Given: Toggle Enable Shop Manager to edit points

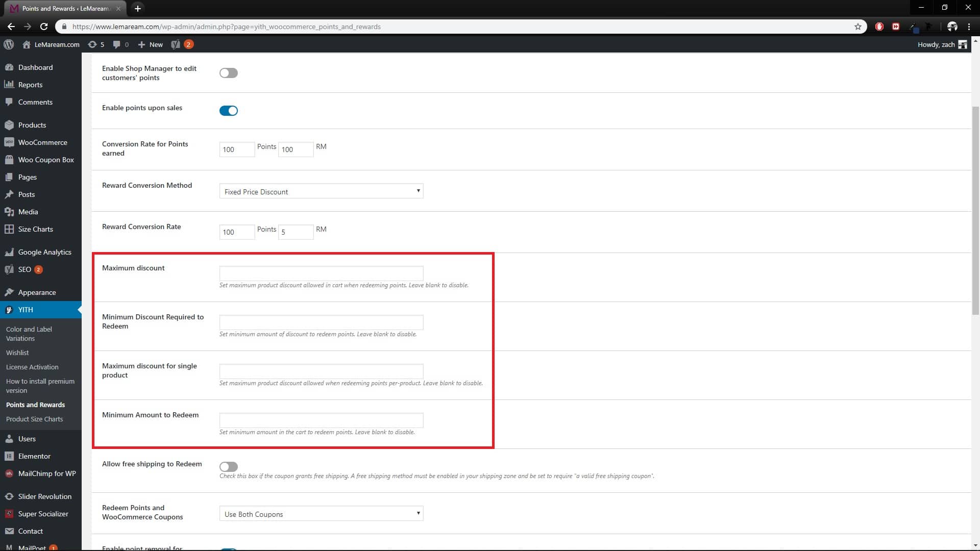Looking at the screenshot, I should pyautogui.click(x=229, y=73).
